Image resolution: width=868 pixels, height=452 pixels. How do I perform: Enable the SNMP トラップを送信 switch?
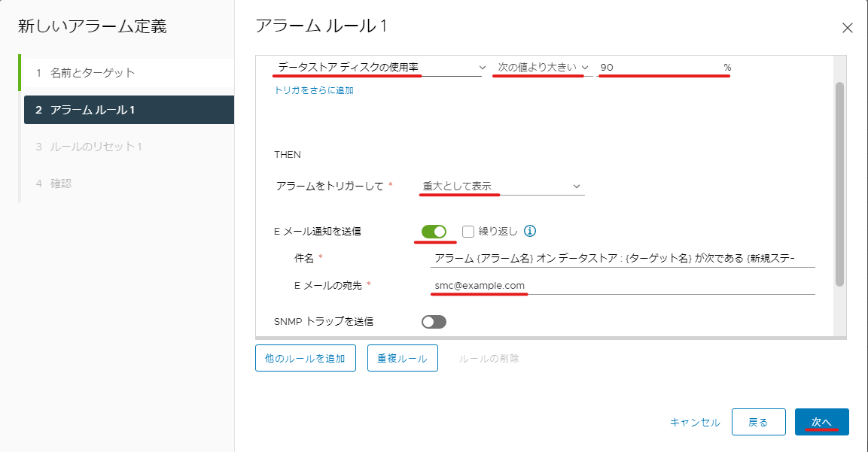(434, 322)
